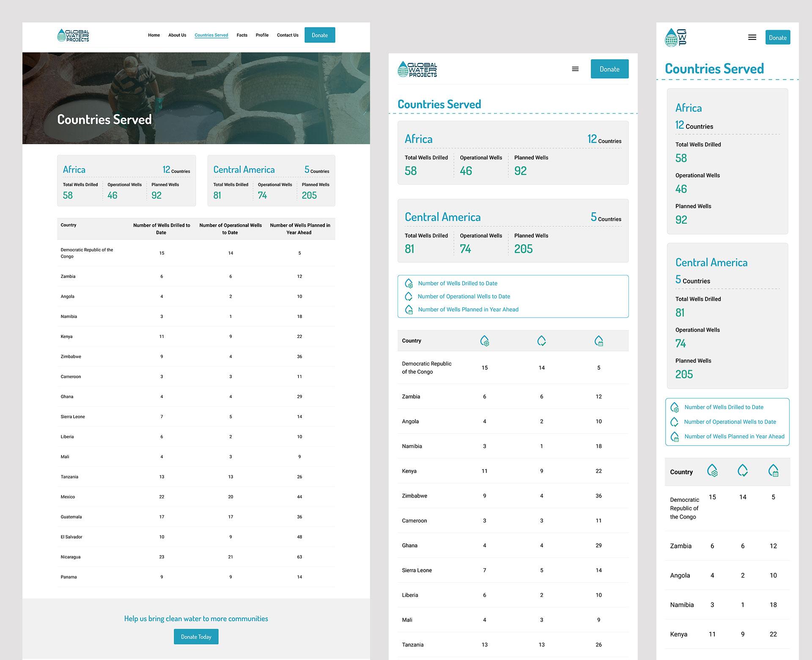Screen dimensions: 812x660
Task: Click the operational wells droplet-check legend icon
Action: point(409,296)
